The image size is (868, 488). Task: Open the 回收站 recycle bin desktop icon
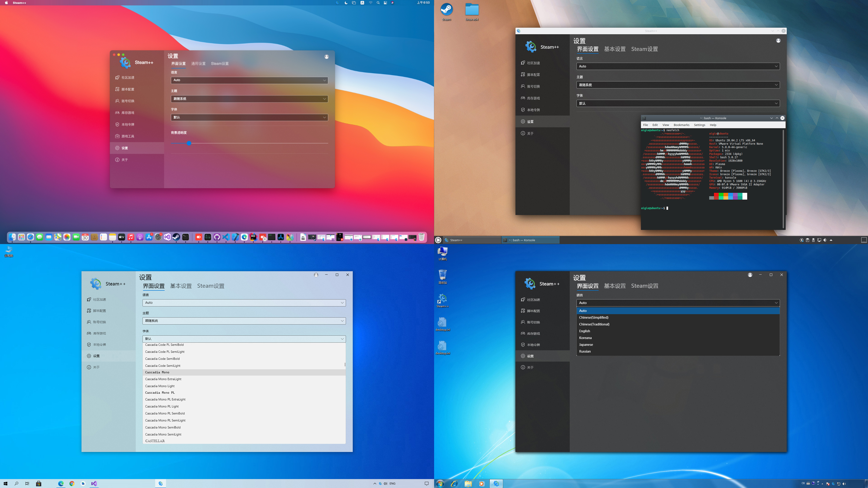[442, 275]
